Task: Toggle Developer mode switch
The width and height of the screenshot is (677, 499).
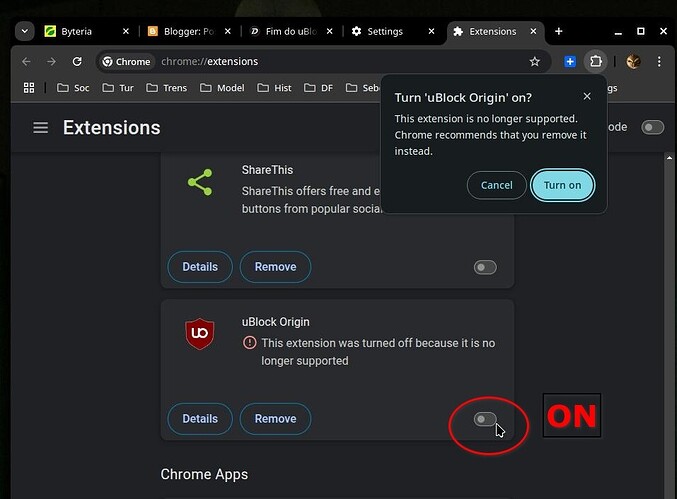Action: pyautogui.click(x=653, y=127)
